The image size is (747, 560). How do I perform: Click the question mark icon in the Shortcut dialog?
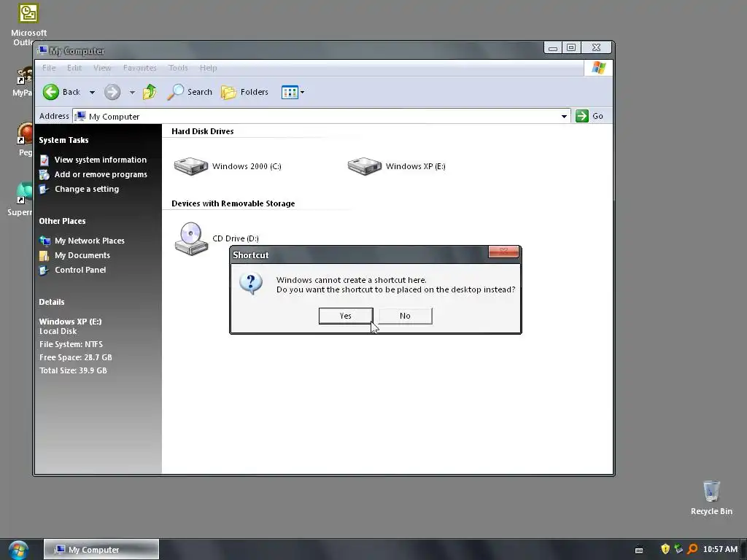click(251, 284)
